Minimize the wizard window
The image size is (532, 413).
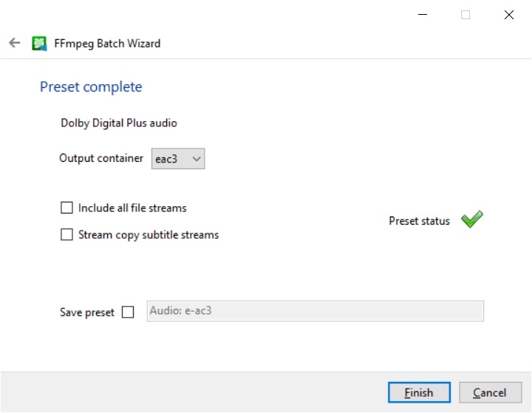[423, 15]
